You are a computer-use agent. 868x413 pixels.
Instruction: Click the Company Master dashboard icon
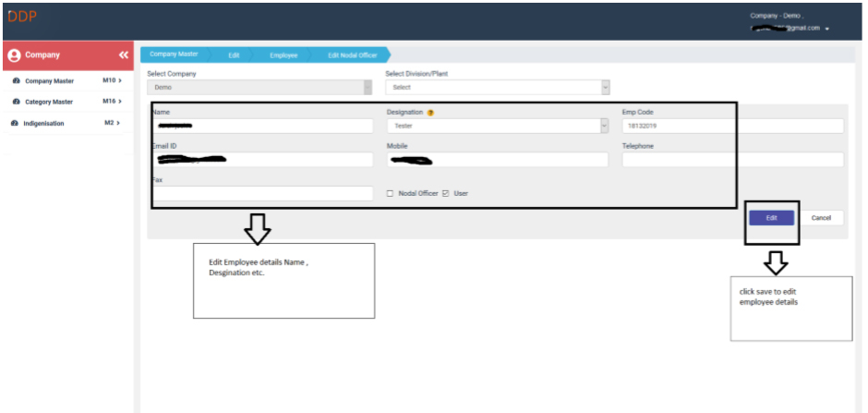(17, 81)
